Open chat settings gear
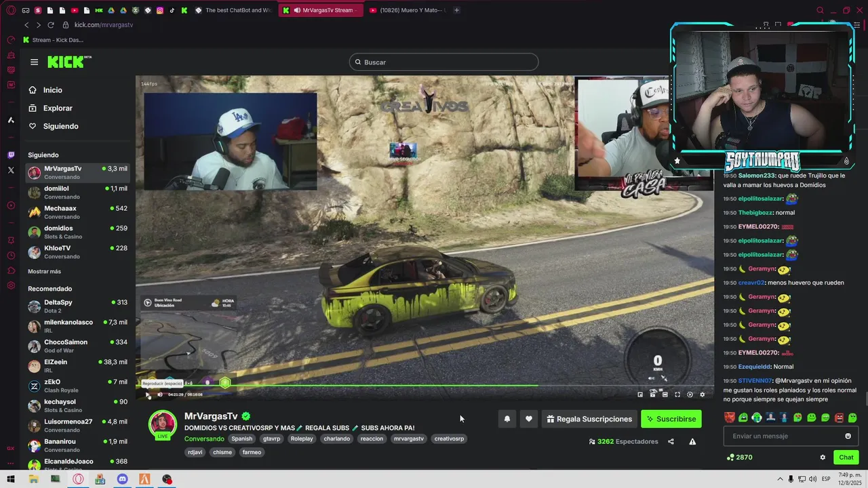 point(823,457)
